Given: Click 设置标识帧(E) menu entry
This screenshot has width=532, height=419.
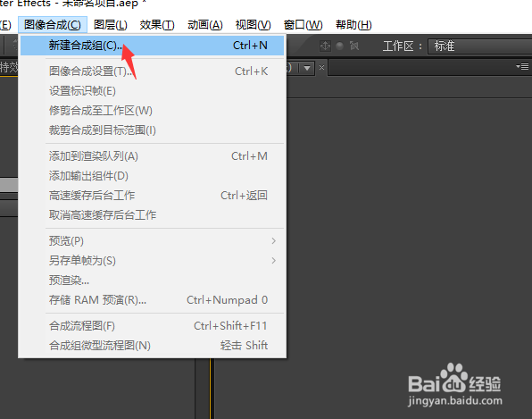Looking at the screenshot, I should pyautogui.click(x=152, y=91).
